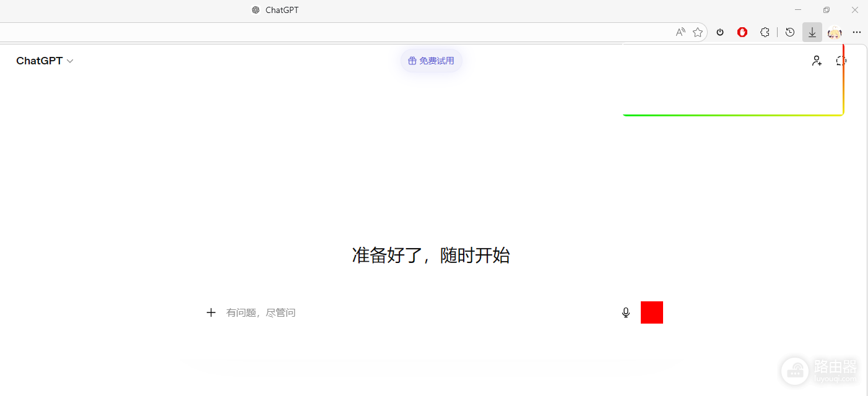Open browser history clock icon
Screen dimensions: 868x396
click(x=790, y=32)
